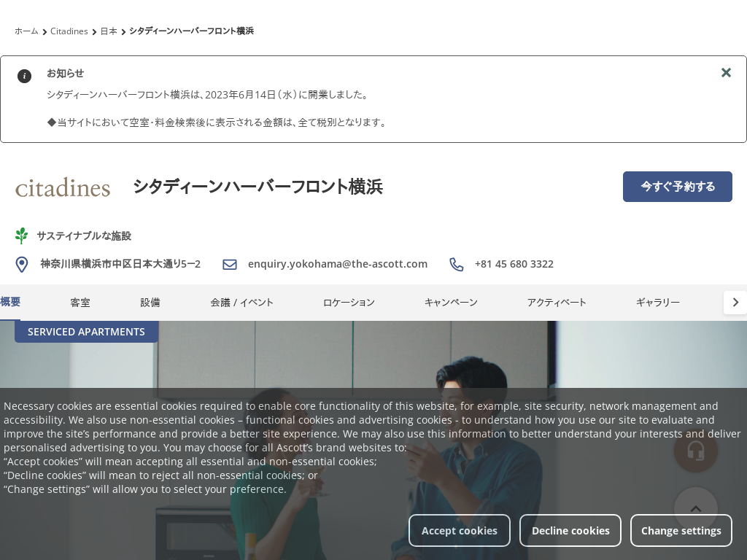Click the サステイナブルな施設 label
747x560 pixels.
click(84, 236)
